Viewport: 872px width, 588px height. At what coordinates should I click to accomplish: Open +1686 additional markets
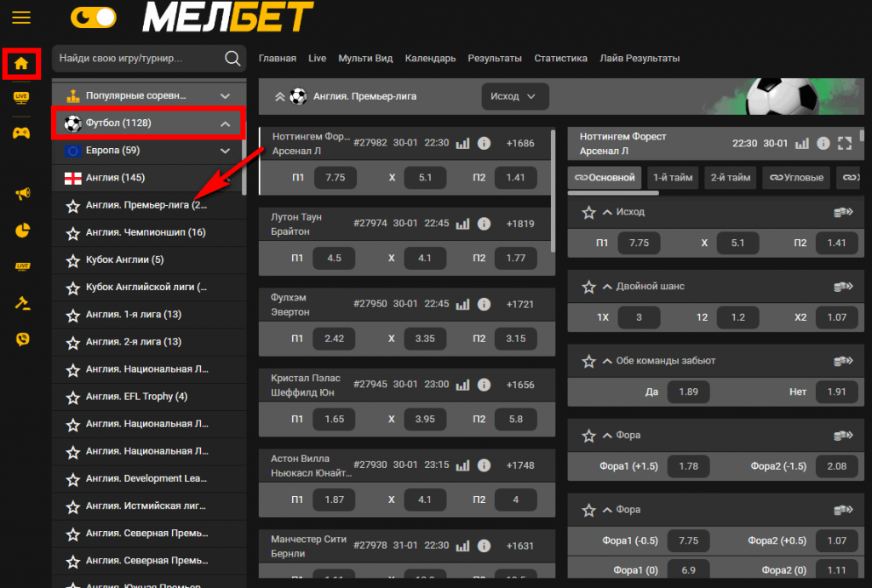520,144
